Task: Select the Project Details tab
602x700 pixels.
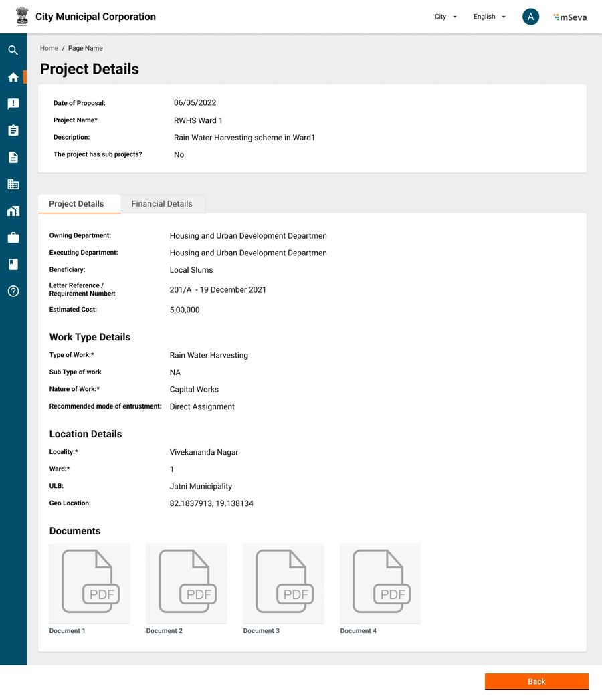Action: (x=76, y=204)
